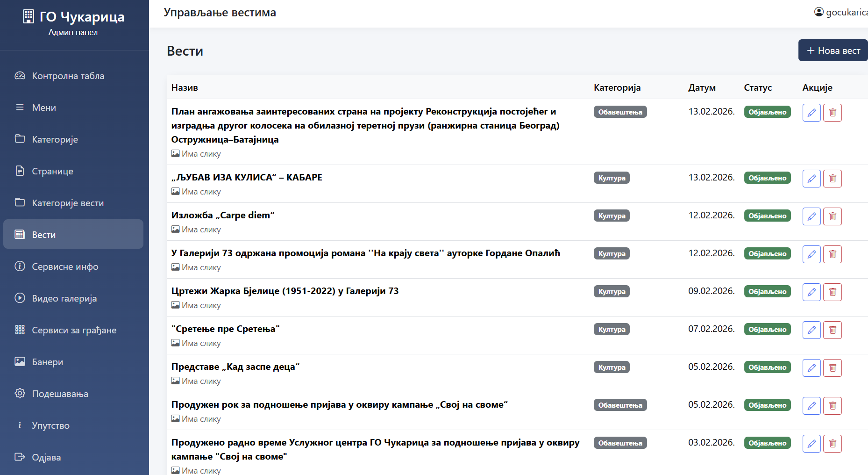Click trash icon for first news row
The height and width of the screenshot is (475, 868).
[832, 113]
